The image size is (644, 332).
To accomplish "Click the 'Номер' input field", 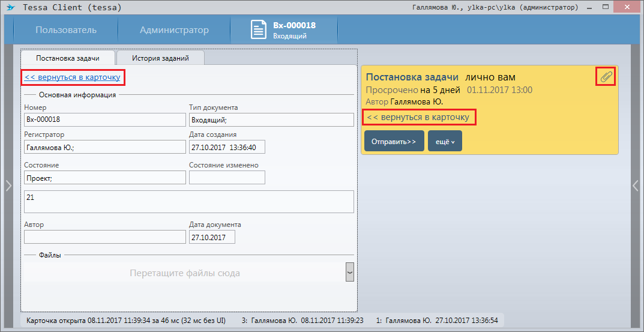I will 104,119.
